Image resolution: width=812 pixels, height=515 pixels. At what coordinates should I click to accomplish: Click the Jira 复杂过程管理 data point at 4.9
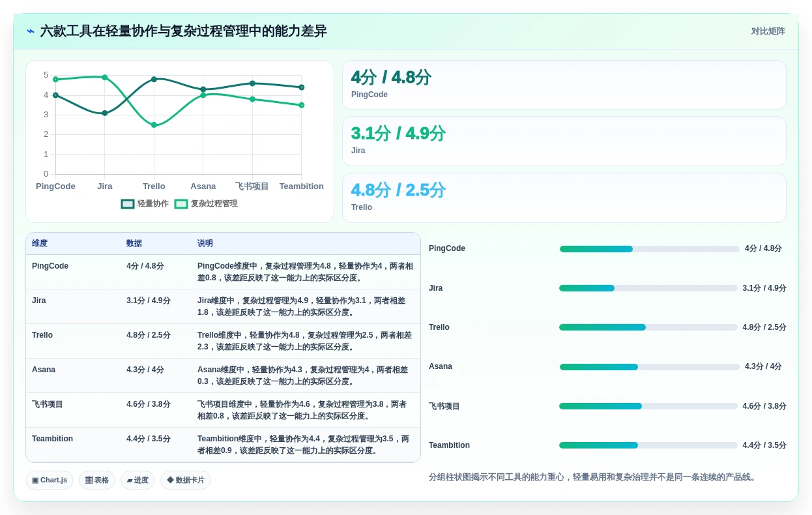click(105, 78)
